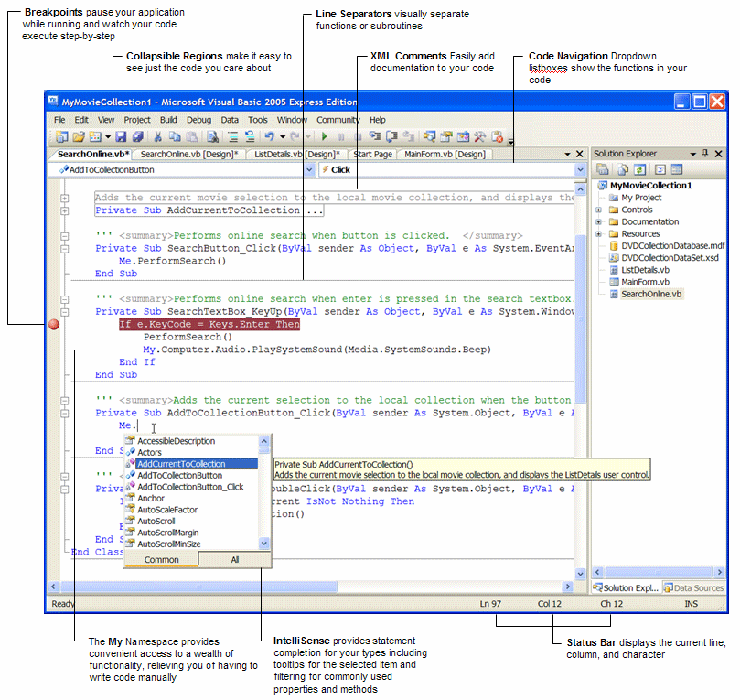Viewport: 740px width, 700px height.
Task: Open the Click method name dropdown
Action: [580, 169]
